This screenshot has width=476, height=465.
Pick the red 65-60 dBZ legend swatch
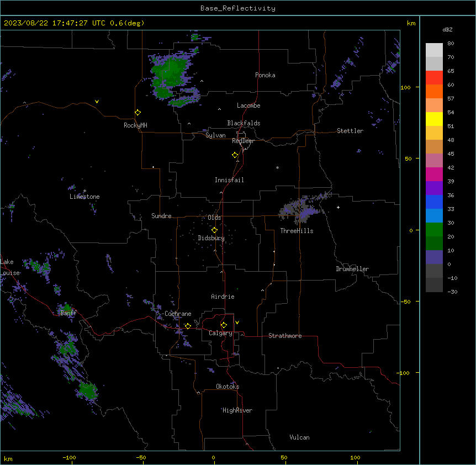click(x=434, y=78)
